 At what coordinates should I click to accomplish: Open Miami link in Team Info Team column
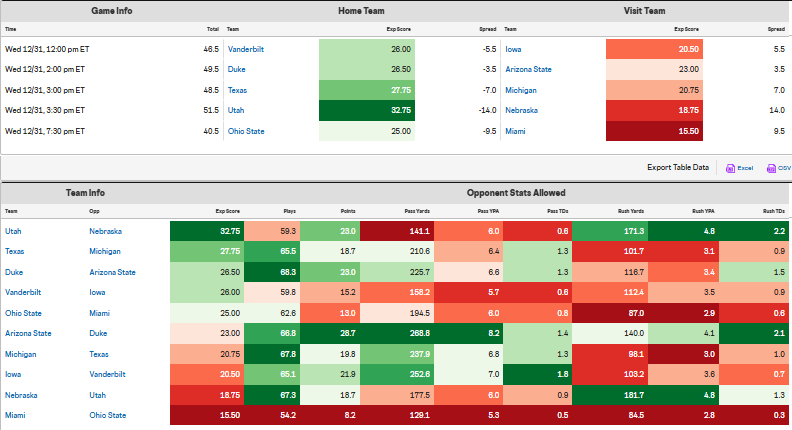(15, 415)
